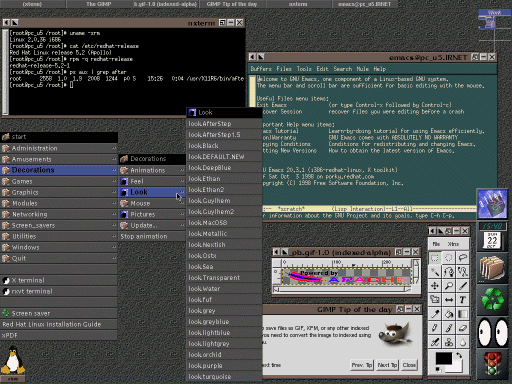
Task: Open Red Hat Linux Installation Guide entry
Action: click(59, 324)
